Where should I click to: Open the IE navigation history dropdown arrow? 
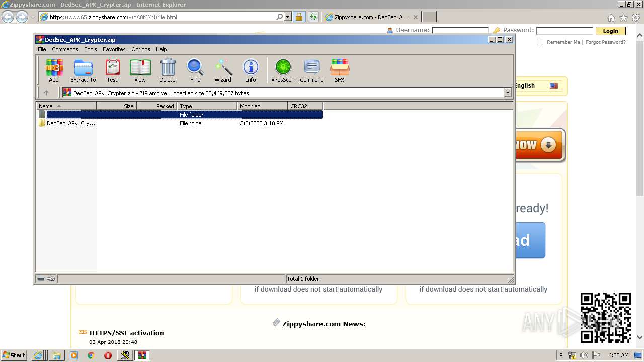pyautogui.click(x=33, y=17)
